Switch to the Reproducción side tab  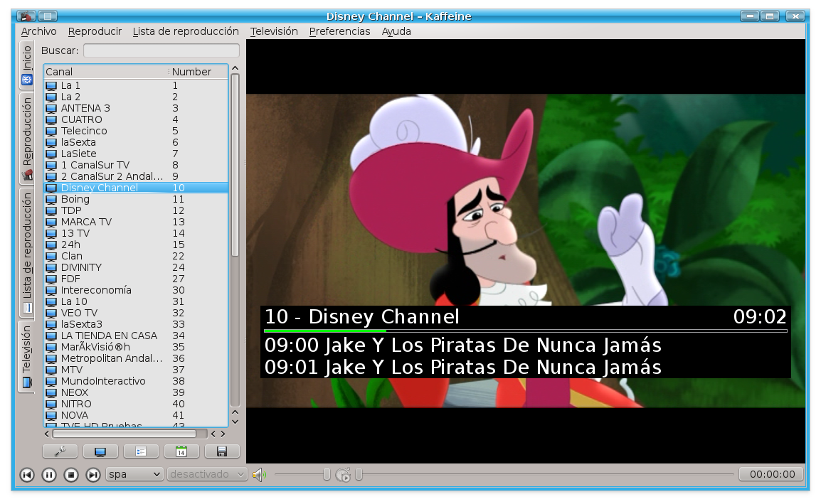coord(27,139)
